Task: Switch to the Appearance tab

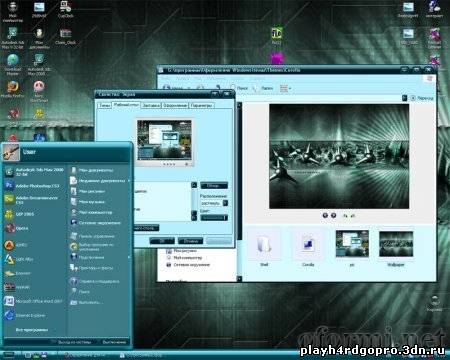Action: [x=175, y=105]
